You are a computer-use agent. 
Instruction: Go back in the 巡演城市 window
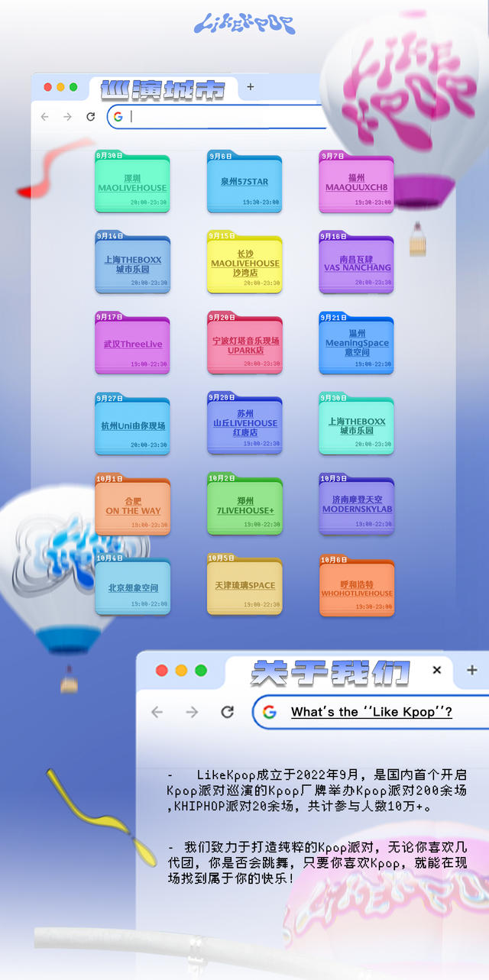(44, 117)
